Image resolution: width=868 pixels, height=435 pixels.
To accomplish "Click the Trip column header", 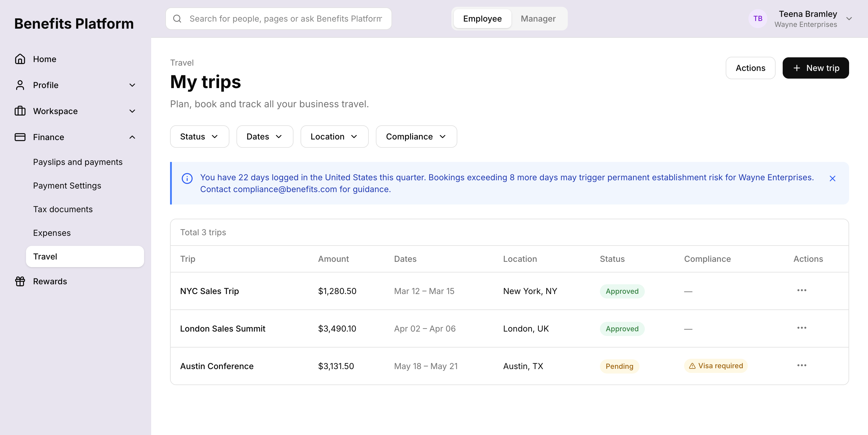I will click(187, 259).
